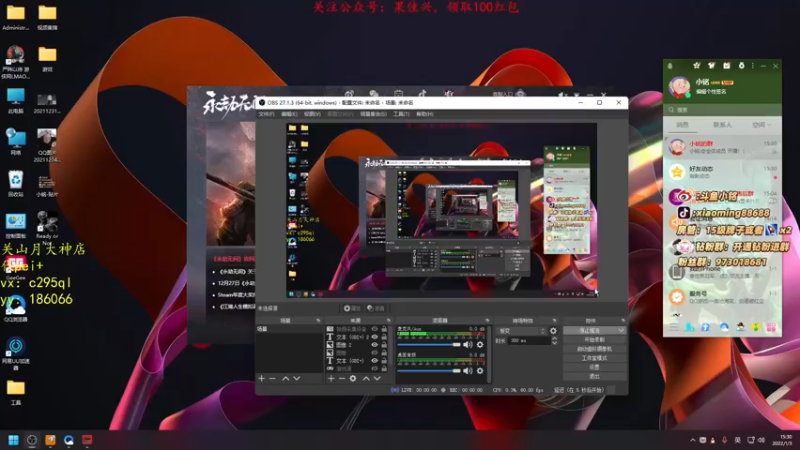Open the 好友动态 conversation in QQ
This screenshot has height=450, width=800.
point(722,172)
